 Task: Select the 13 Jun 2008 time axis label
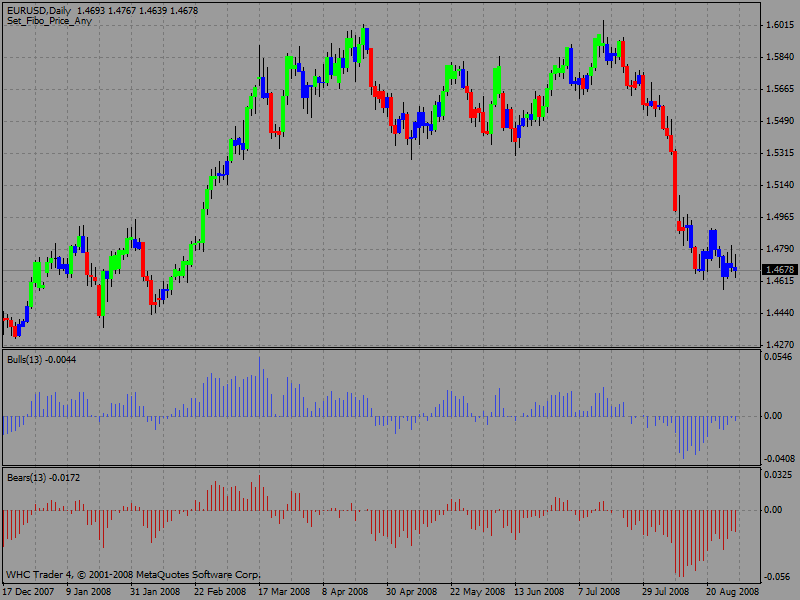pyautogui.click(x=539, y=592)
